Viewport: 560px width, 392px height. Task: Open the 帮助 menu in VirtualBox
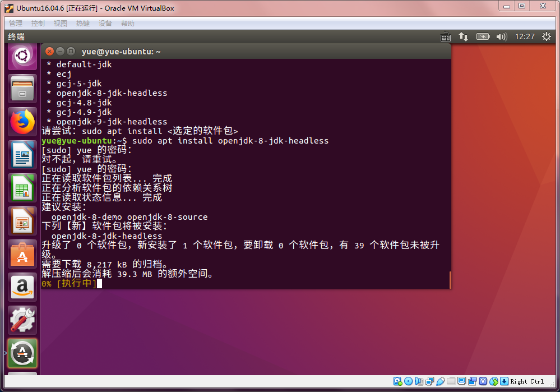127,24
